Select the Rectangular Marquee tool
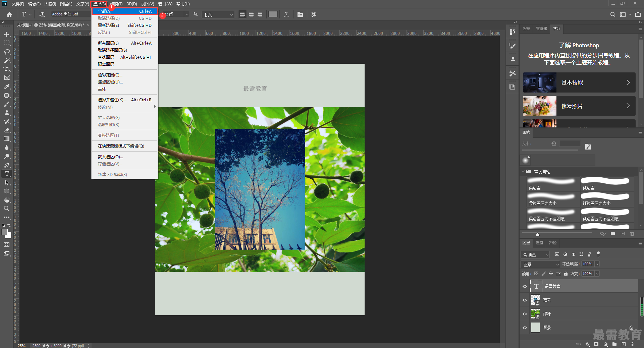The image size is (644, 348). pyautogui.click(x=7, y=43)
